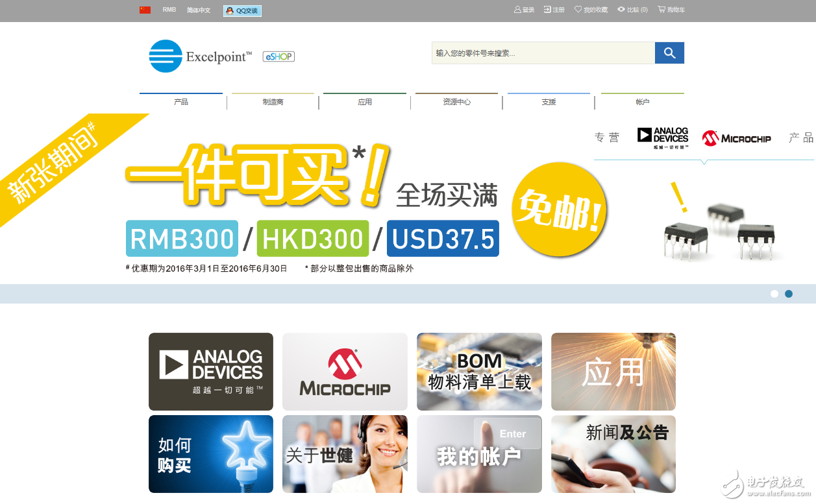Select the Analog Devices logo in banner
This screenshot has width=816, height=504.
click(662, 138)
